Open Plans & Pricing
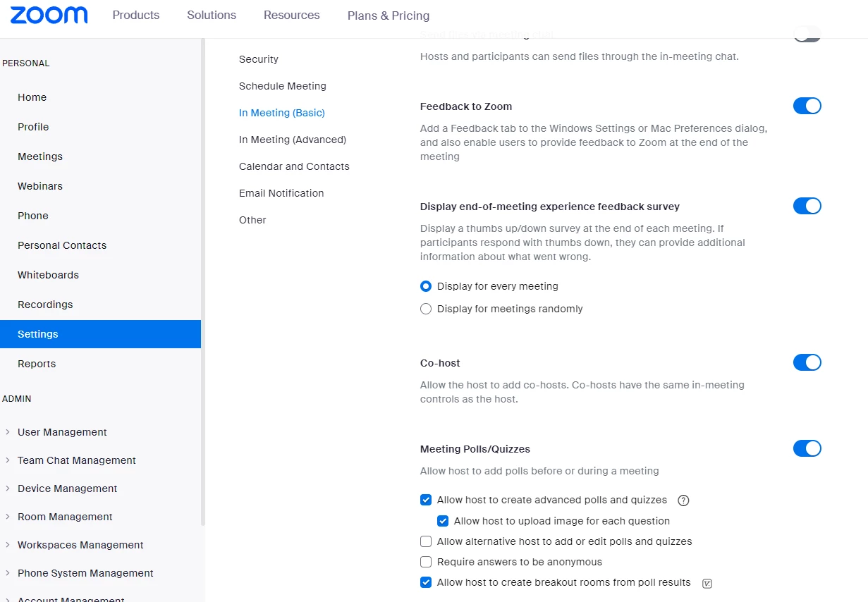Viewport: 868px width, 602px height. [389, 16]
